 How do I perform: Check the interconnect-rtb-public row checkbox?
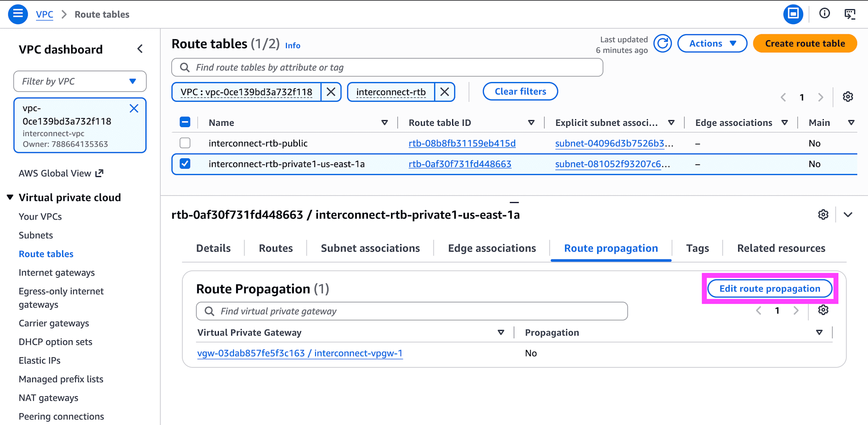pyautogui.click(x=185, y=143)
